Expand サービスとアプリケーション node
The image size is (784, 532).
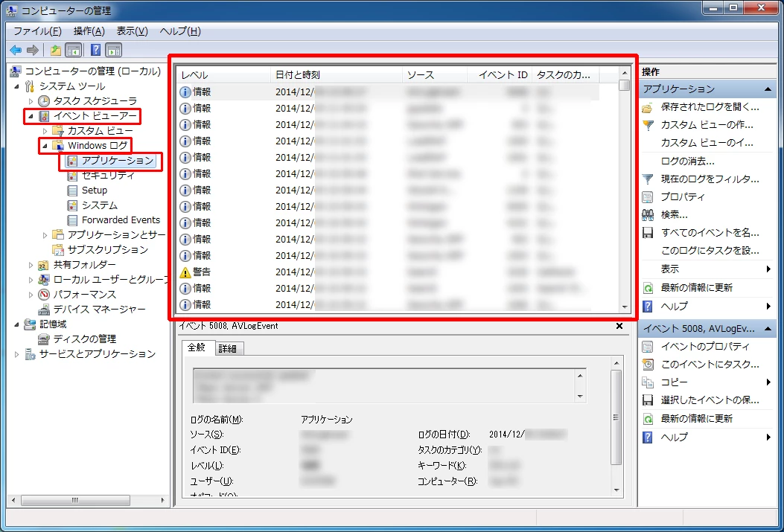16,354
